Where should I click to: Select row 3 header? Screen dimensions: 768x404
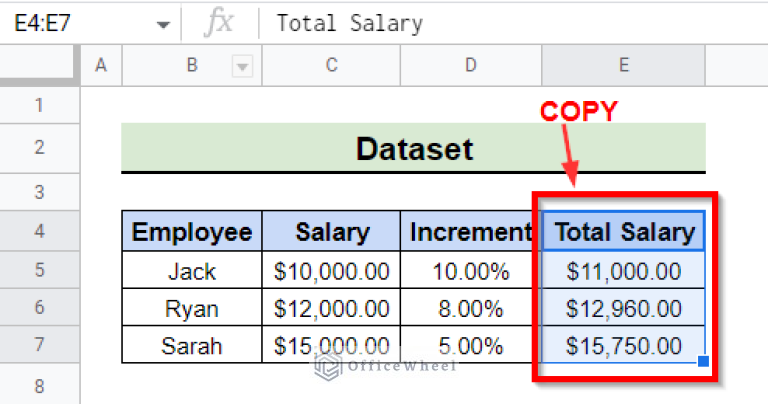pyautogui.click(x=40, y=192)
